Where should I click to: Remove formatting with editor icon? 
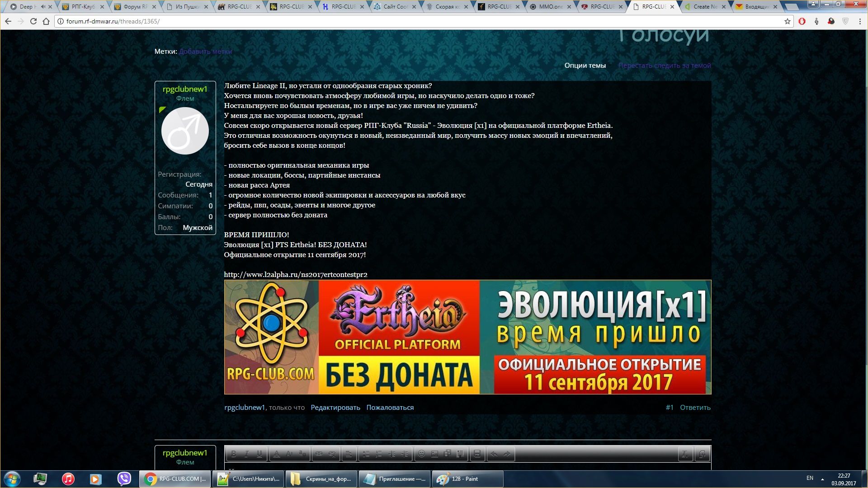click(x=685, y=454)
